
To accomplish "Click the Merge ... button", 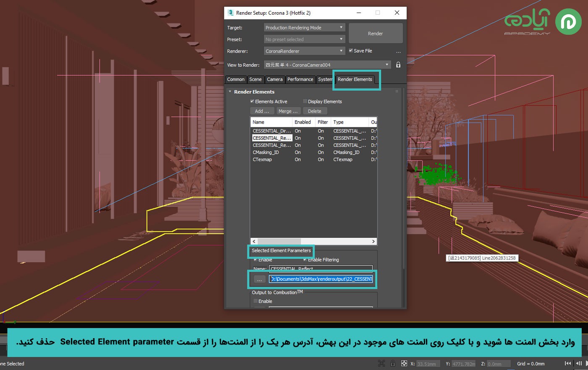I will coord(288,111).
